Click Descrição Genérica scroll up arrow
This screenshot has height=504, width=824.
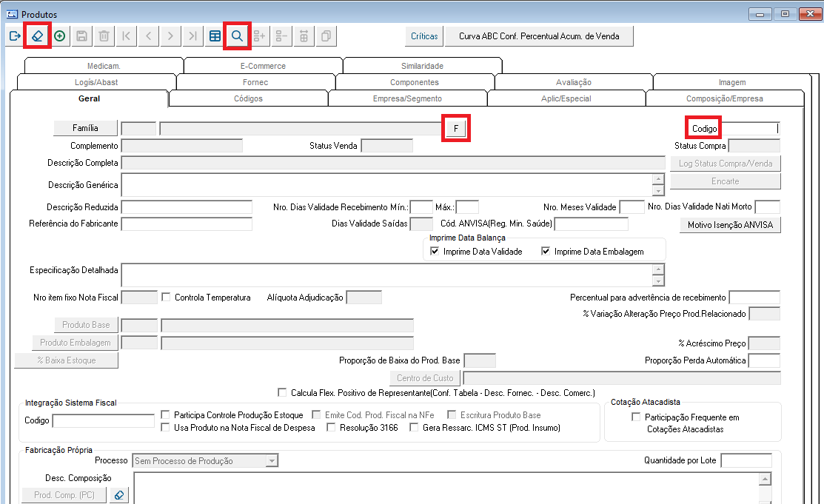tap(658, 178)
